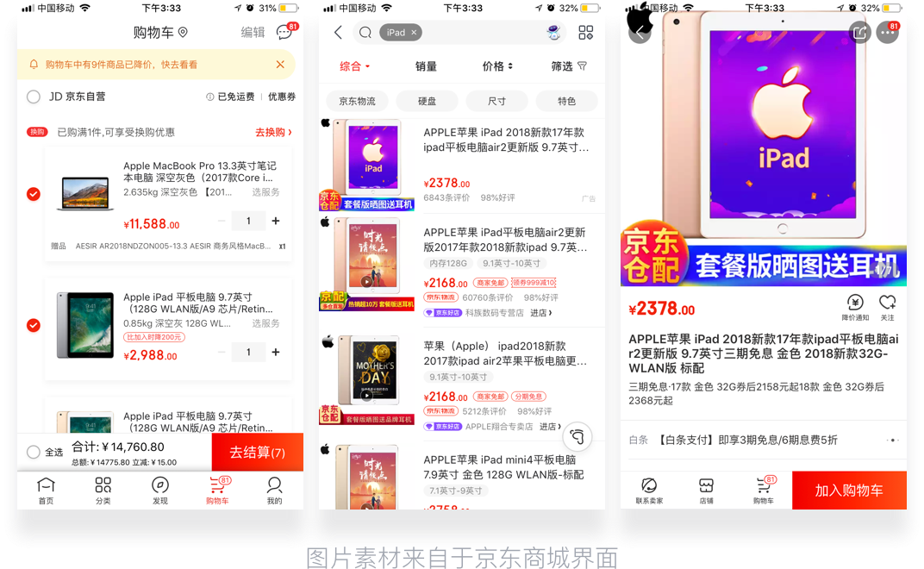This screenshot has width=924, height=569.
Task: Open the robot assistant icon in search bar
Action: (x=553, y=33)
